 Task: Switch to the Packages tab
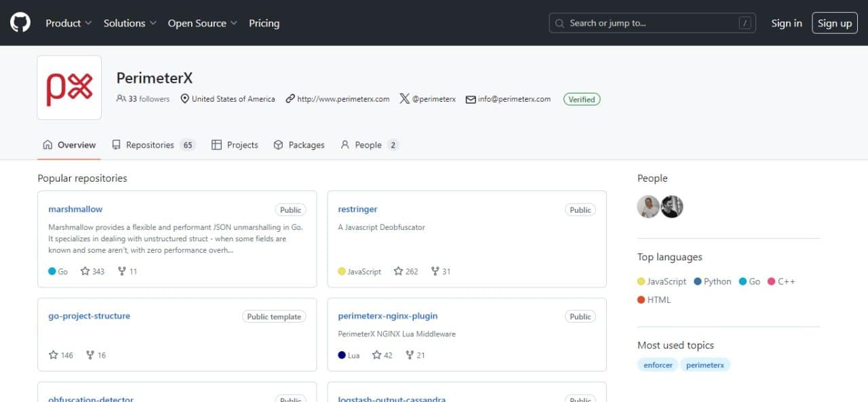[299, 145]
